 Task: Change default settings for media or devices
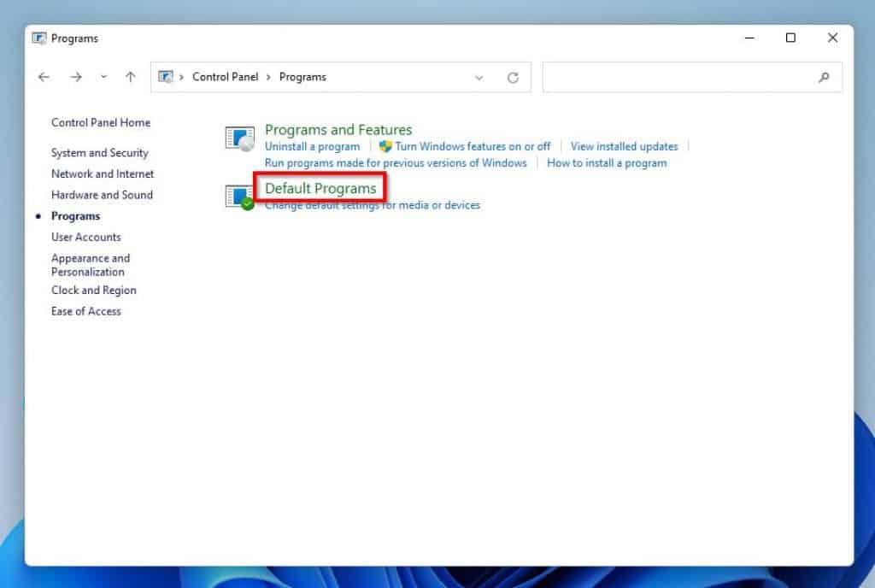(x=373, y=205)
